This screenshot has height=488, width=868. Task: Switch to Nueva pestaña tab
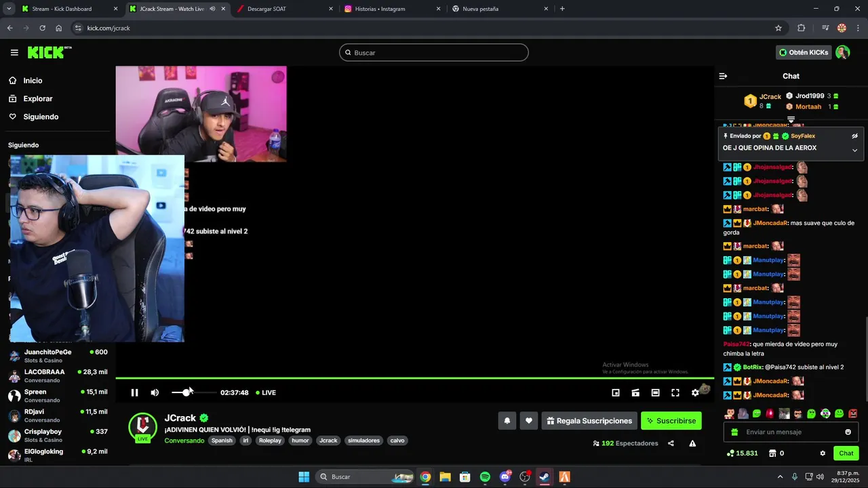(500, 9)
